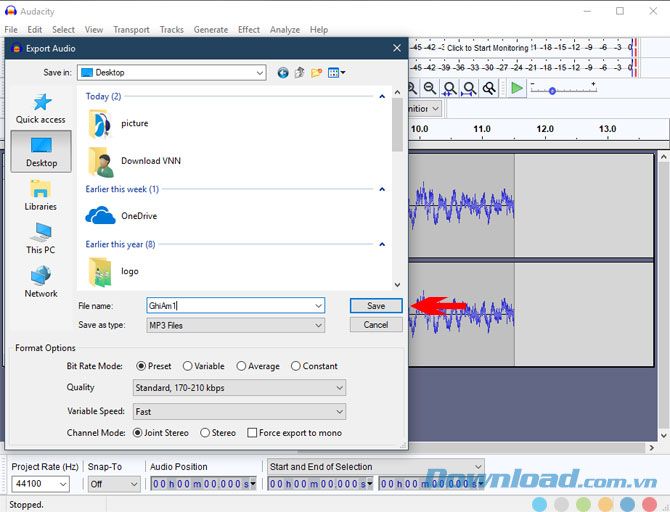Viewport: 670px width, 512px height.
Task: Select Preset bit rate mode
Action: pyautogui.click(x=153, y=366)
